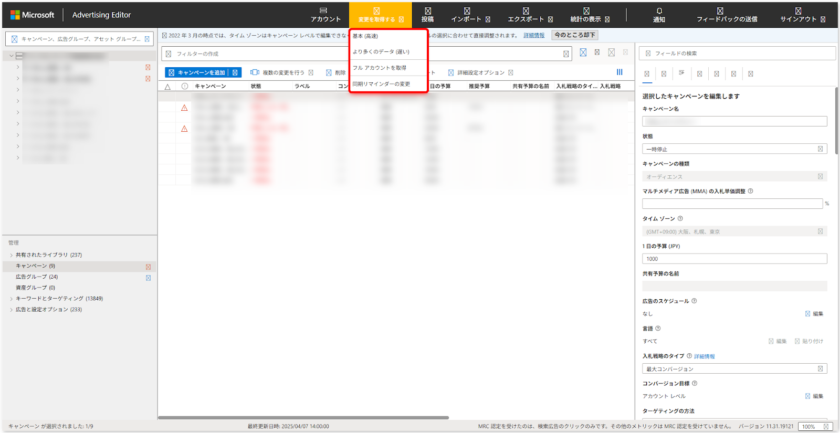The width and height of the screenshot is (840, 433).
Task: Click the 複数の変更を行う toolbar icon
Action: (255, 72)
